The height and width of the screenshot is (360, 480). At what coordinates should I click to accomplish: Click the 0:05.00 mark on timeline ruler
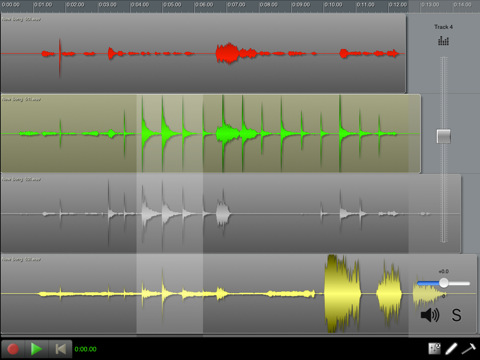(x=172, y=5)
